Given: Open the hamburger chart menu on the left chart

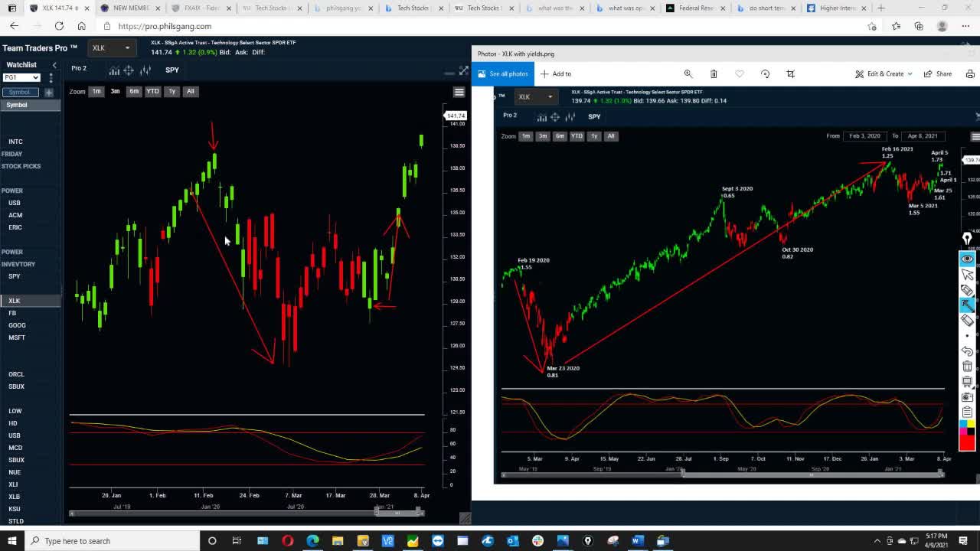Looking at the screenshot, I should pyautogui.click(x=459, y=92).
